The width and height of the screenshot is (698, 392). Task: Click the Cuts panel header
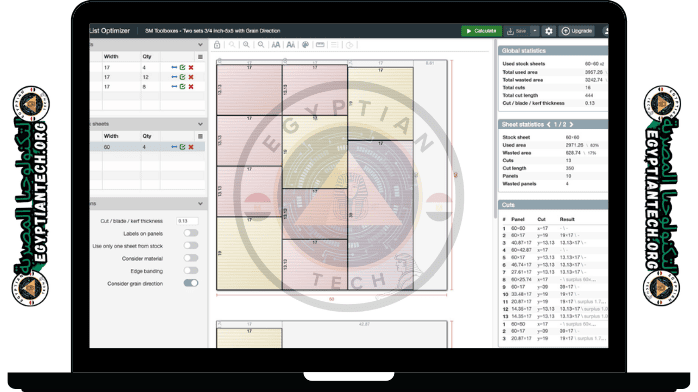point(552,205)
